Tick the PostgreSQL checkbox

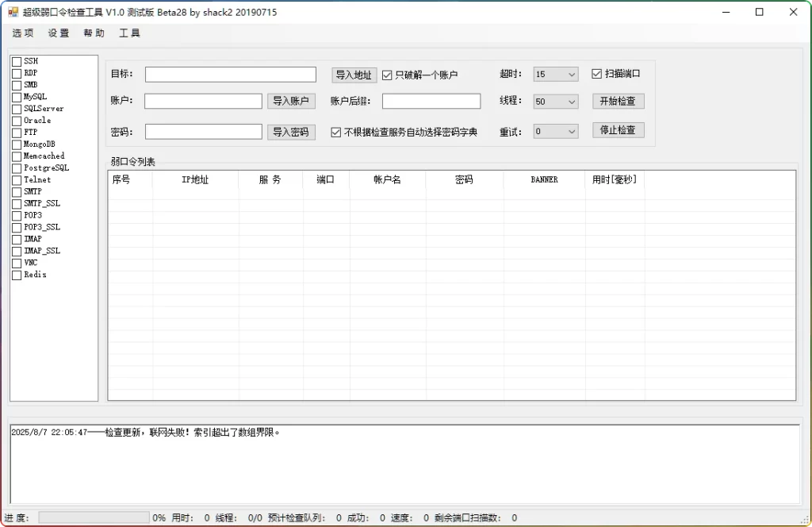[x=17, y=168]
